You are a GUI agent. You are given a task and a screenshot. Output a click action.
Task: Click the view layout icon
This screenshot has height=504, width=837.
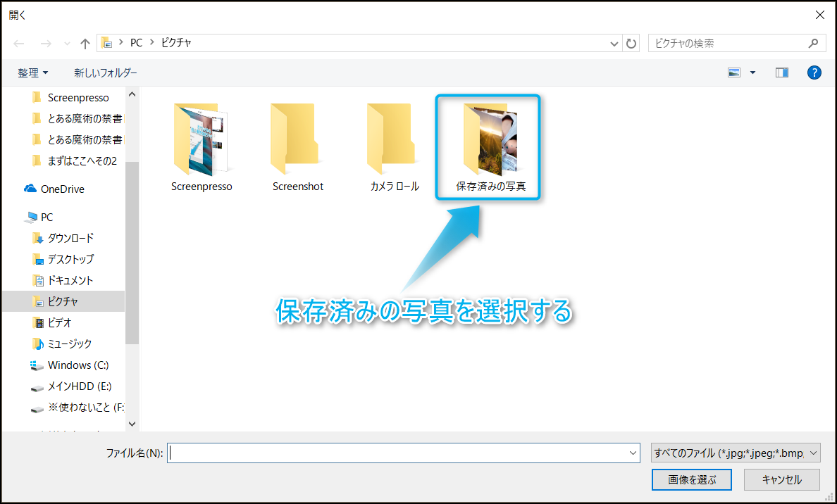[735, 73]
